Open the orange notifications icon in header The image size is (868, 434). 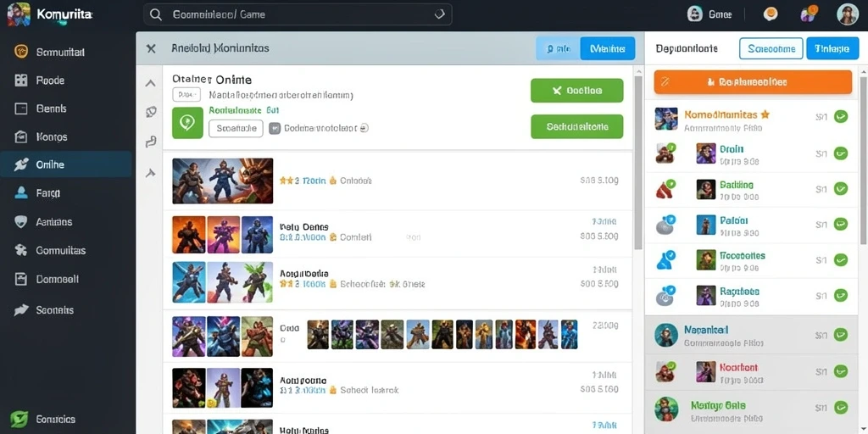pos(770,14)
